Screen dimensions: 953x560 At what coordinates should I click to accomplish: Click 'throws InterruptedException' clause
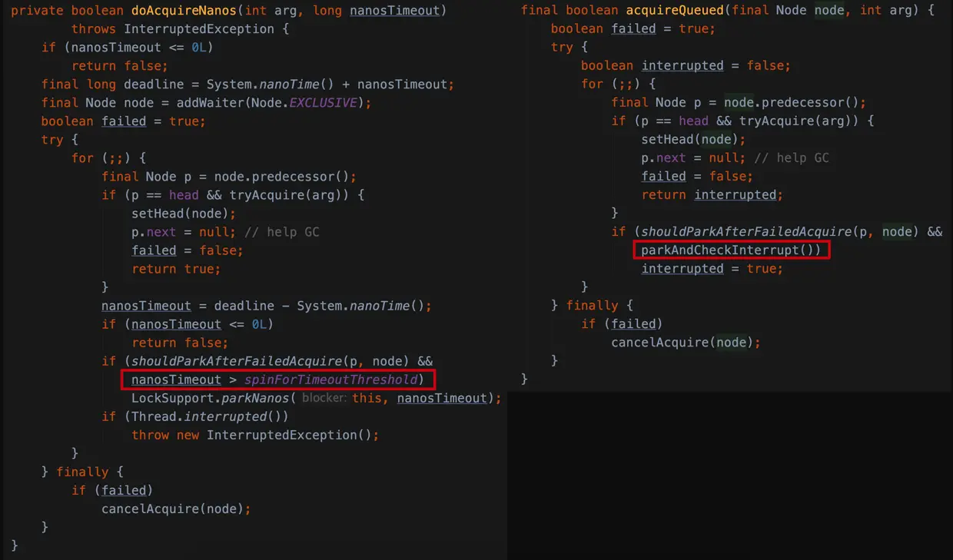(x=173, y=29)
